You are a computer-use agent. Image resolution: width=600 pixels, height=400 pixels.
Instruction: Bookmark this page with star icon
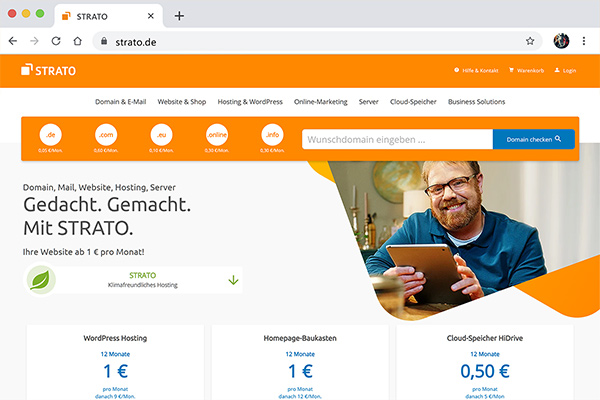[530, 42]
